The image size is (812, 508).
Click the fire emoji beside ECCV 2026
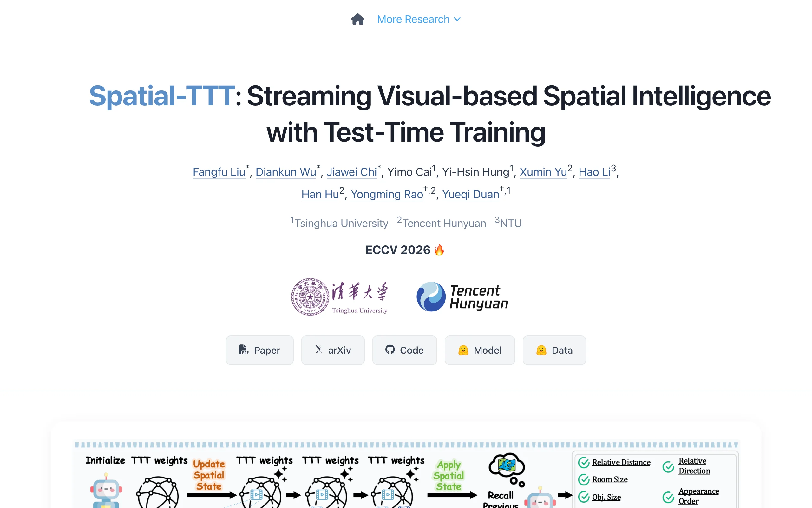[439, 250]
